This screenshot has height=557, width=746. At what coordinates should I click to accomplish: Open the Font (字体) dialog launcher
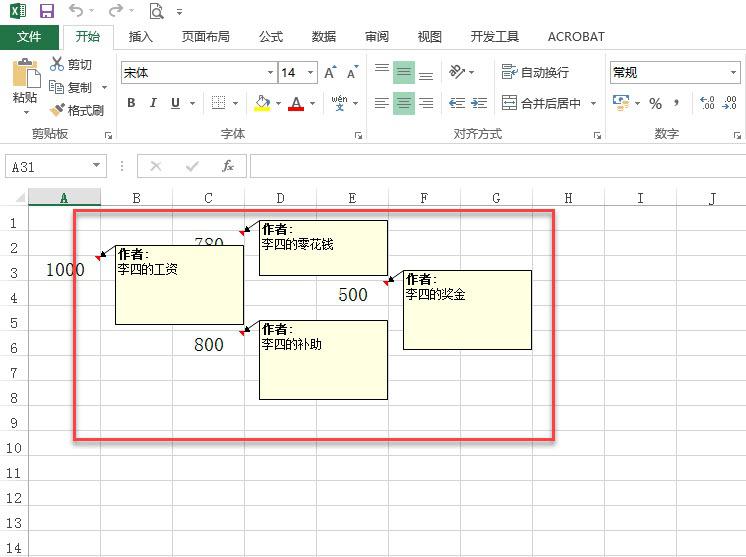[x=358, y=136]
